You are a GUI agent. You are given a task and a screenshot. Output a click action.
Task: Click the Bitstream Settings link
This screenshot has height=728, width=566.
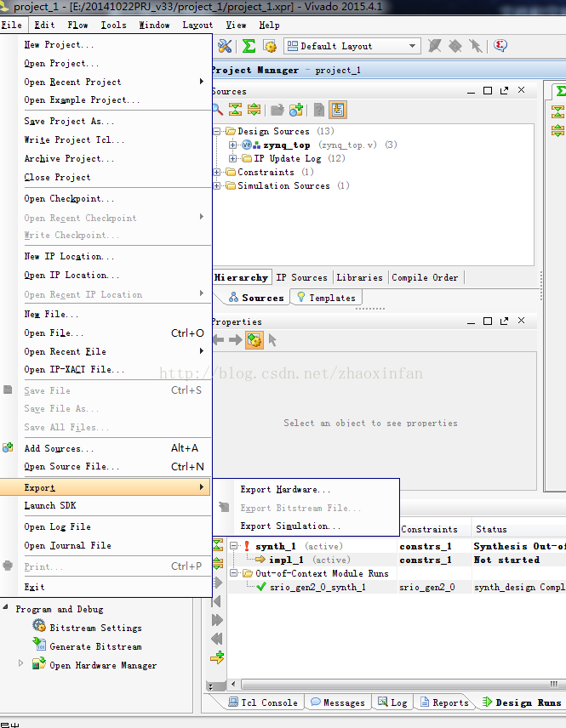pos(95,628)
